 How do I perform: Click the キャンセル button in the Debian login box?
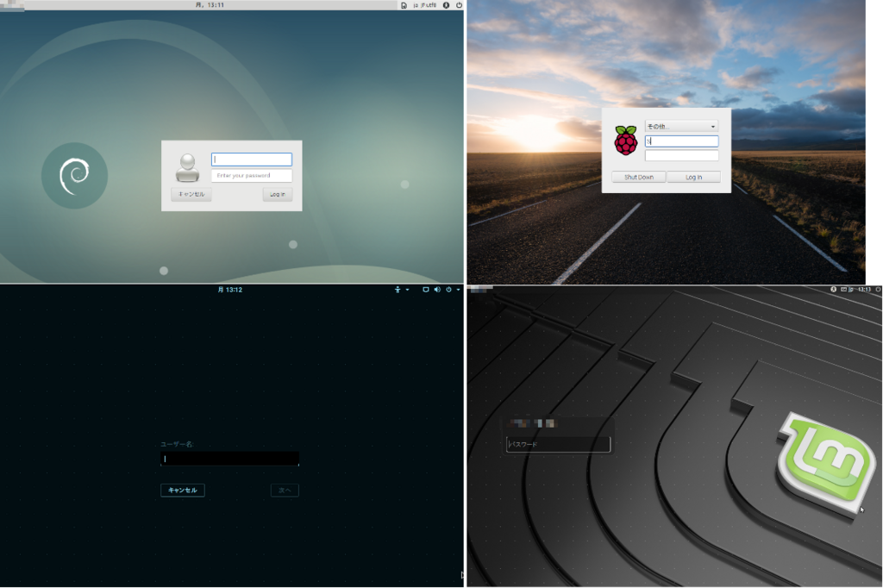pos(191,194)
